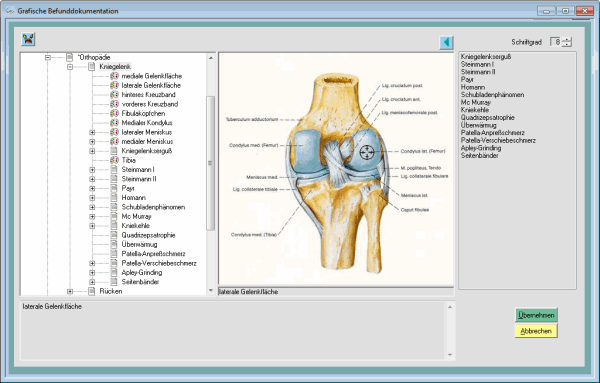Select colored icon of laterale Gelenkfläche in tree
The height and width of the screenshot is (383, 600).
[114, 85]
